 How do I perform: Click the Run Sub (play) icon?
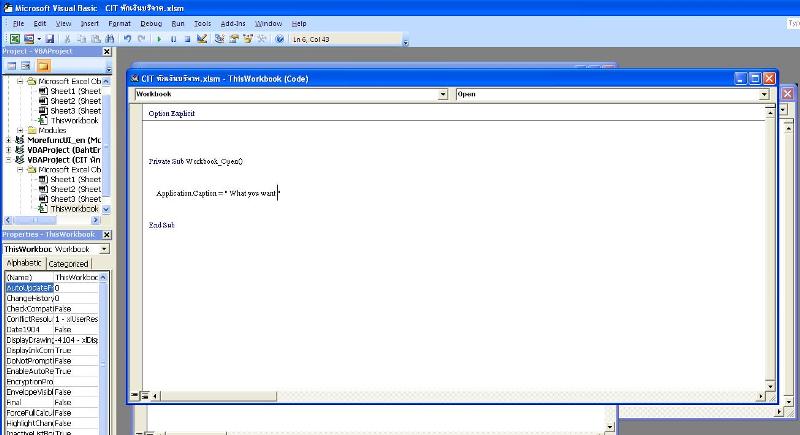(x=159, y=39)
